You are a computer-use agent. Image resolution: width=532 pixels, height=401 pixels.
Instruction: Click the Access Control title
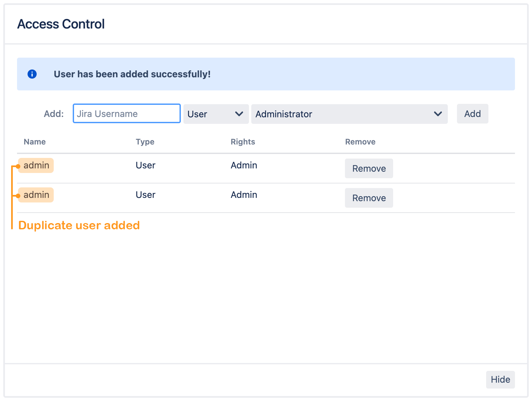[x=61, y=24]
